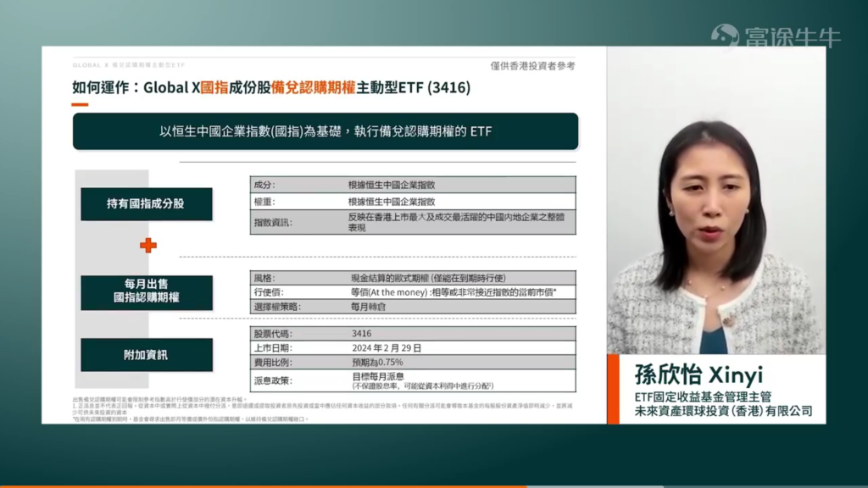Image resolution: width=868 pixels, height=488 pixels.
Task: Click the notice 僅供香港投資者參考
Action: pyautogui.click(x=532, y=66)
